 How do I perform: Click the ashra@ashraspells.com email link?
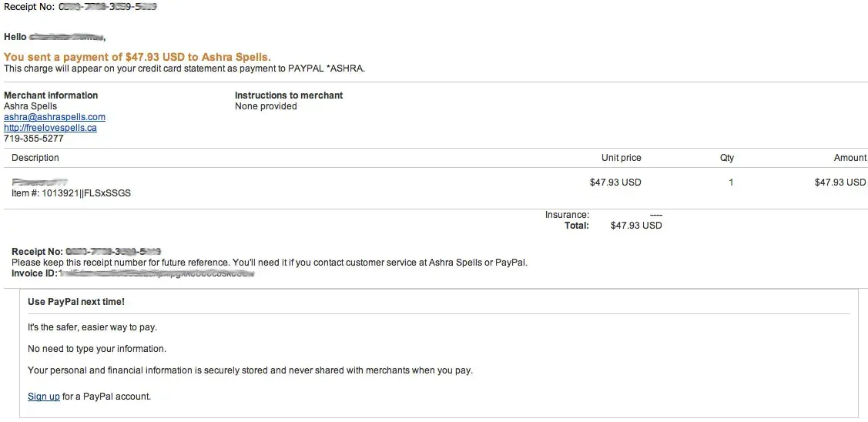pyautogui.click(x=55, y=117)
